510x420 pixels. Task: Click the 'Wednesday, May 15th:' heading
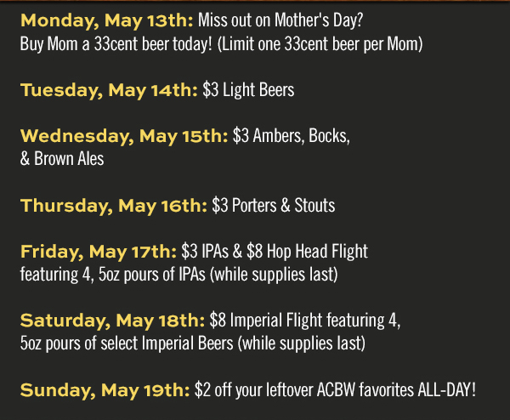tap(124, 136)
